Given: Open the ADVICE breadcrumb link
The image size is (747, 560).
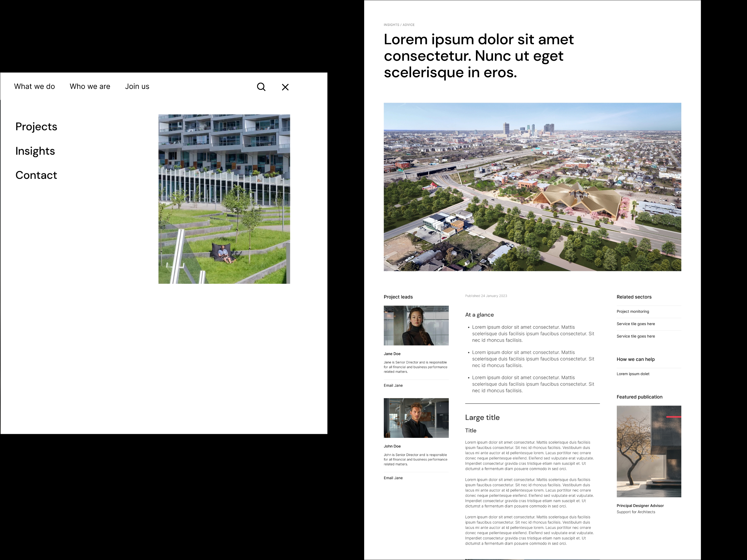Looking at the screenshot, I should pyautogui.click(x=409, y=25).
